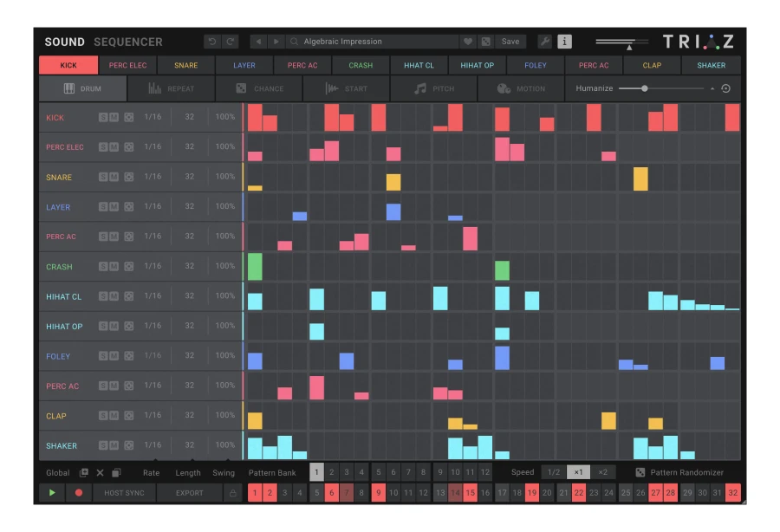The height and width of the screenshot is (532, 780).
Task: Solo the Kick track
Action: coord(103,117)
